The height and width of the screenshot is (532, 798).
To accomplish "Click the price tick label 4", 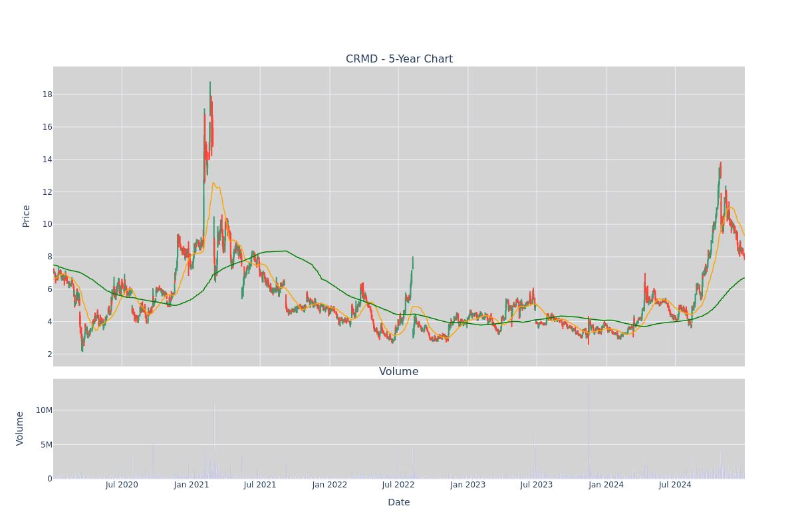I will [50, 322].
